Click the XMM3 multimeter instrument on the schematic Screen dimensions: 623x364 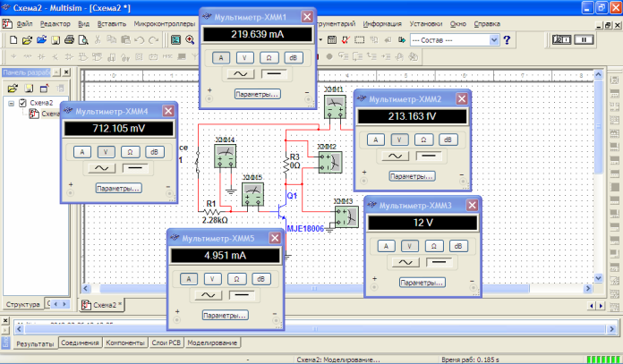(346, 216)
